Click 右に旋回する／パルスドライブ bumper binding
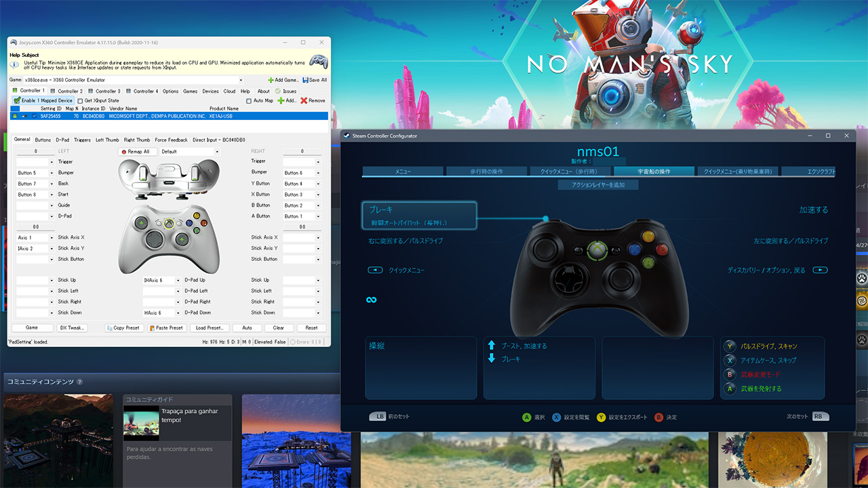Image resolution: width=868 pixels, height=488 pixels. [x=406, y=241]
